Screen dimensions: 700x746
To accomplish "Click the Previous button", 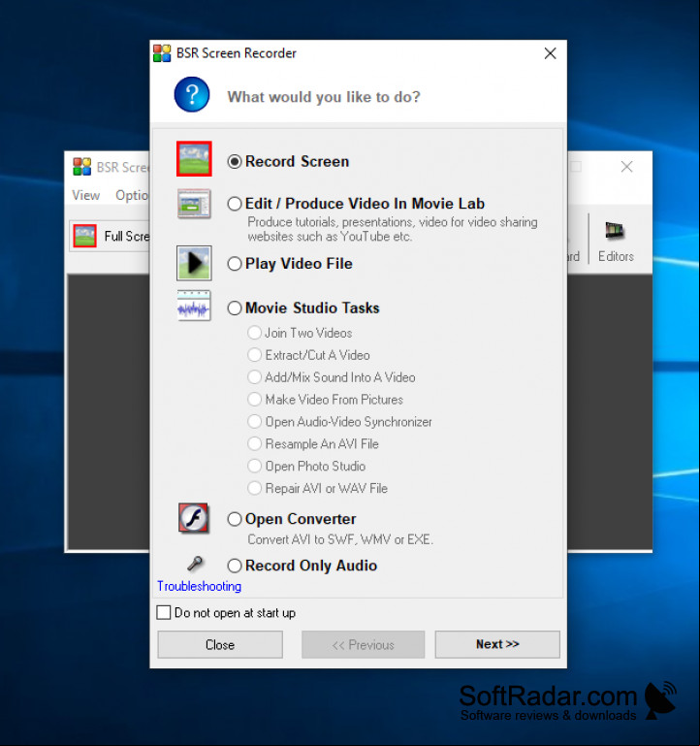I will point(364,645).
